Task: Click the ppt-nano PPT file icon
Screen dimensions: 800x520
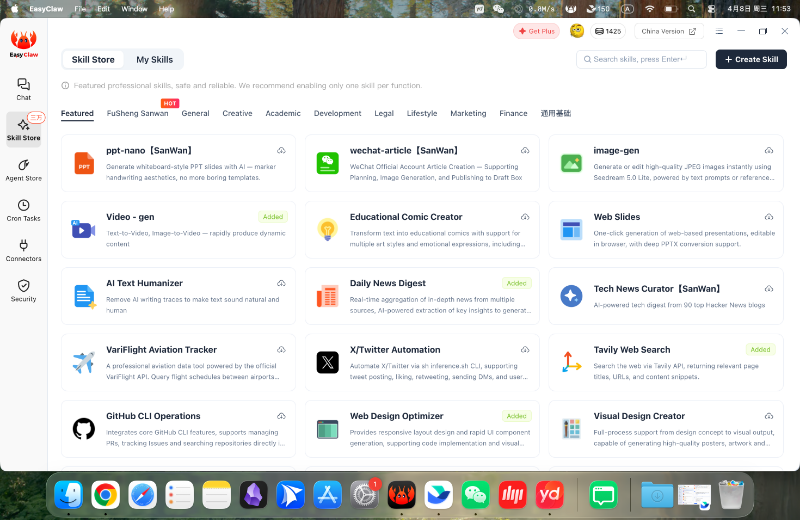Action: click(84, 163)
